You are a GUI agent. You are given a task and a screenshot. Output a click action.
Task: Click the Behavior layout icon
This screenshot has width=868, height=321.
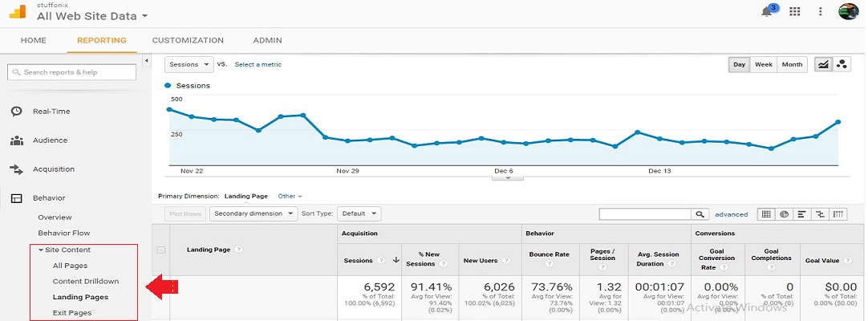[x=17, y=198]
